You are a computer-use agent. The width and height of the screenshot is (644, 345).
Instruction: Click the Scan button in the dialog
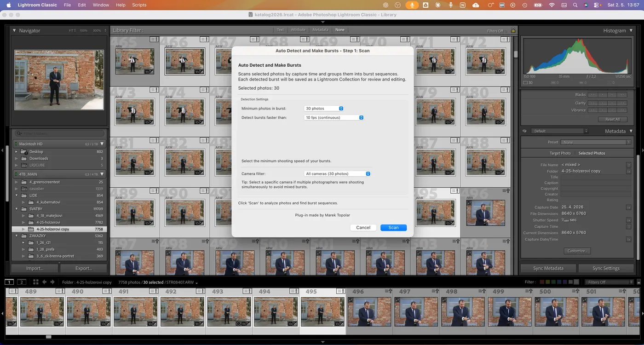[x=393, y=227]
